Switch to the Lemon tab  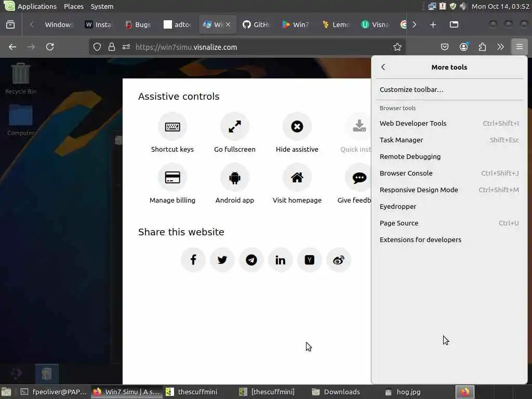click(x=336, y=24)
